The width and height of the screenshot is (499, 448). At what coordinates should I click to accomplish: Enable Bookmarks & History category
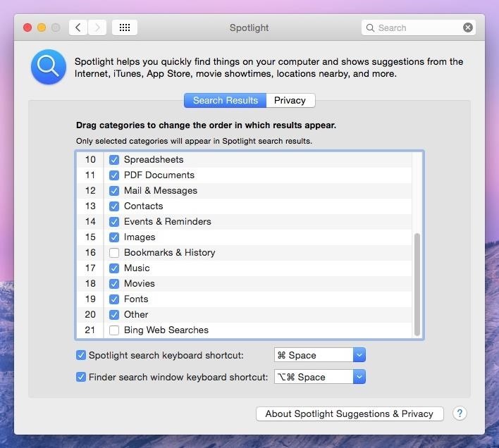point(114,253)
